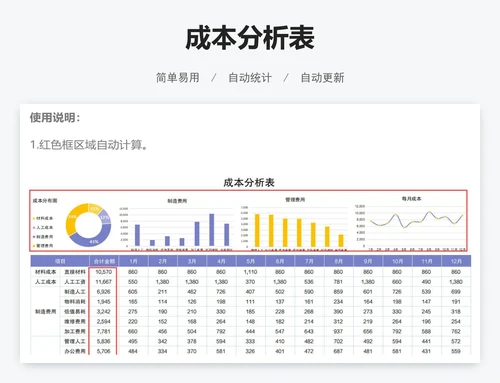Click the 人工工资 row label
The image size is (500, 383).
[x=75, y=282]
